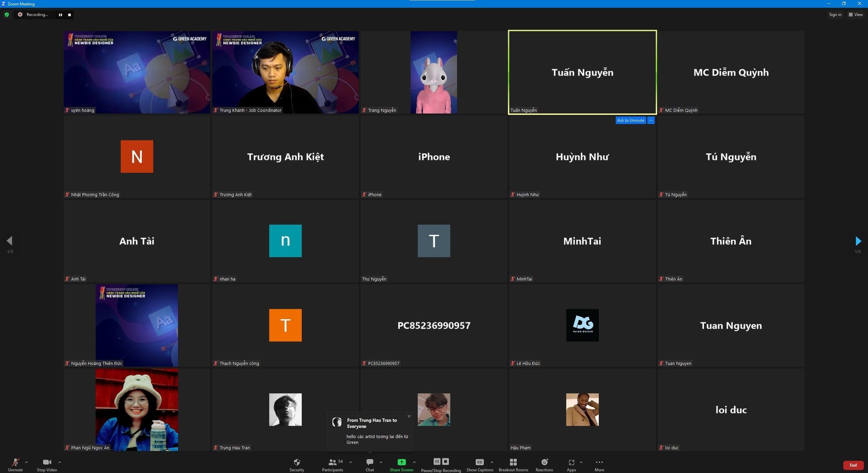The height and width of the screenshot is (473, 868).
Task: Expand the Share Screen options arrow
Action: (x=414, y=462)
